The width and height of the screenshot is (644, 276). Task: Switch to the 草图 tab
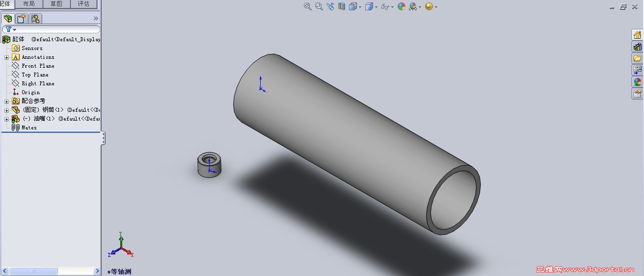click(56, 4)
